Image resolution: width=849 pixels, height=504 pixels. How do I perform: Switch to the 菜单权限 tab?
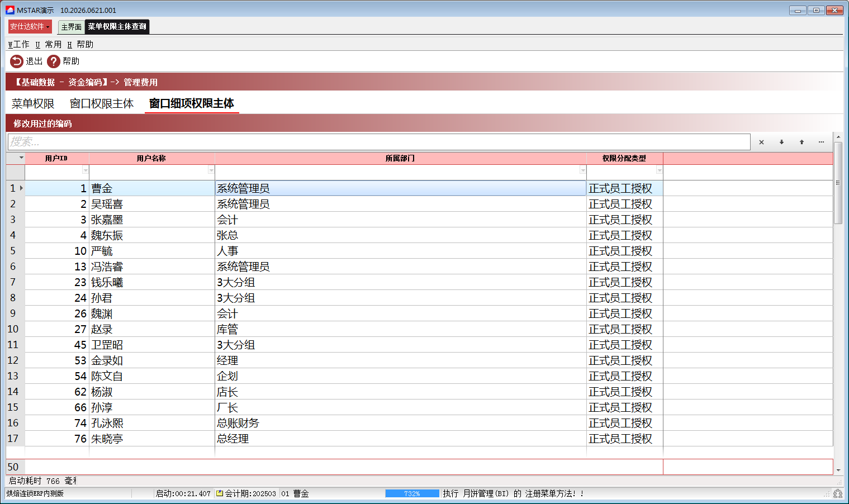(x=33, y=104)
